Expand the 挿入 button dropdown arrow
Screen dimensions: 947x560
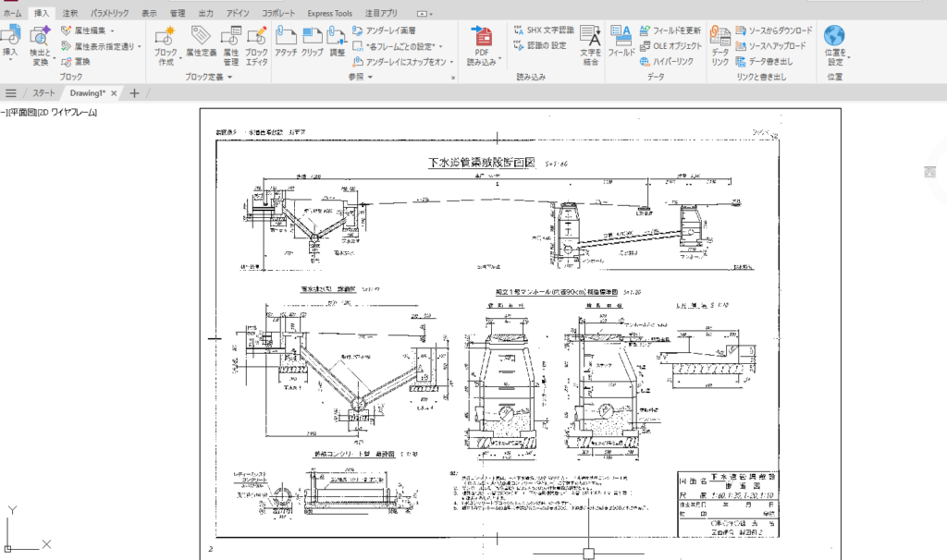pos(10,60)
